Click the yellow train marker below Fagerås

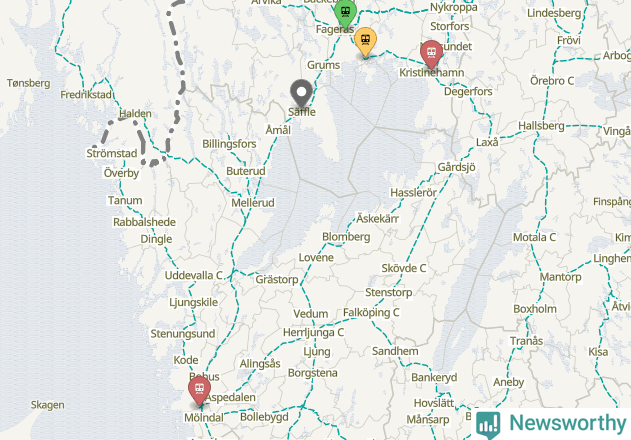tap(365, 42)
